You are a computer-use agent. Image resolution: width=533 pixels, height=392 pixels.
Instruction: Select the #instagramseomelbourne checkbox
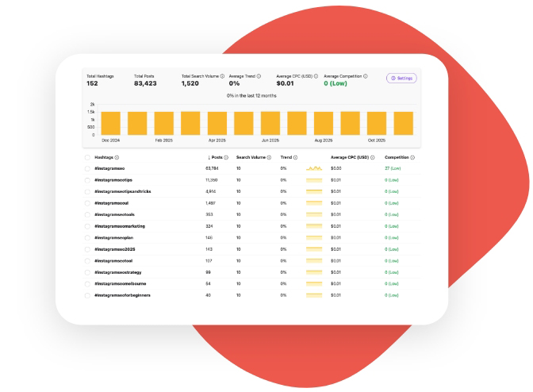click(87, 284)
